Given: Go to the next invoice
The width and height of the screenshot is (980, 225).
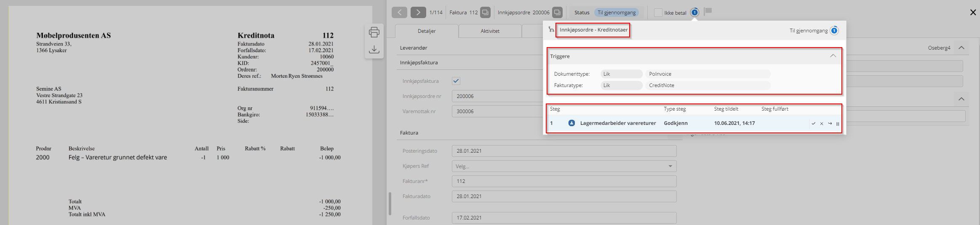Looking at the screenshot, I should (x=418, y=13).
